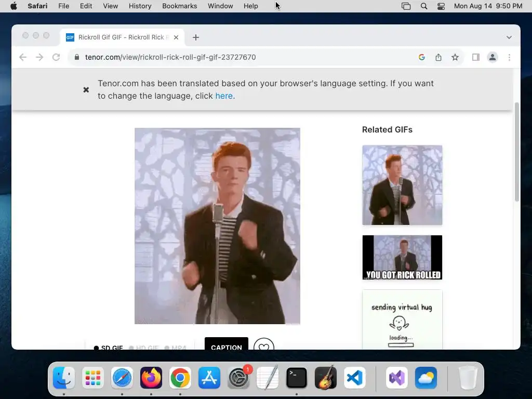Open the Google icon in address bar
This screenshot has height=399, width=532.
[x=422, y=57]
